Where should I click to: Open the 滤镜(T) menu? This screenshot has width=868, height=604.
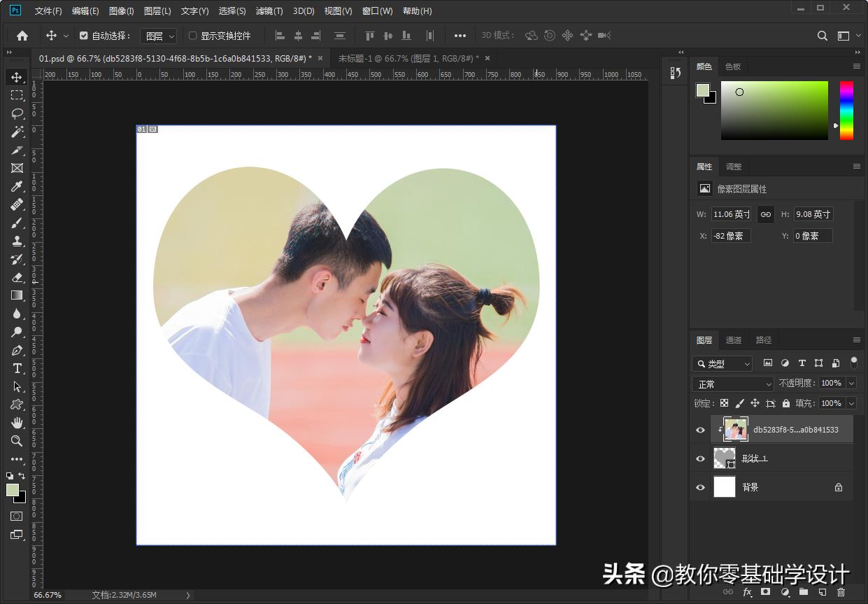[269, 11]
